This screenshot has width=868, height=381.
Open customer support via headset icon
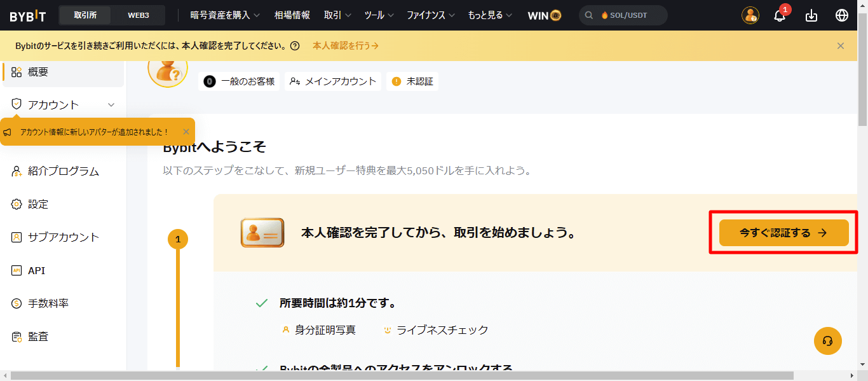[x=827, y=341]
